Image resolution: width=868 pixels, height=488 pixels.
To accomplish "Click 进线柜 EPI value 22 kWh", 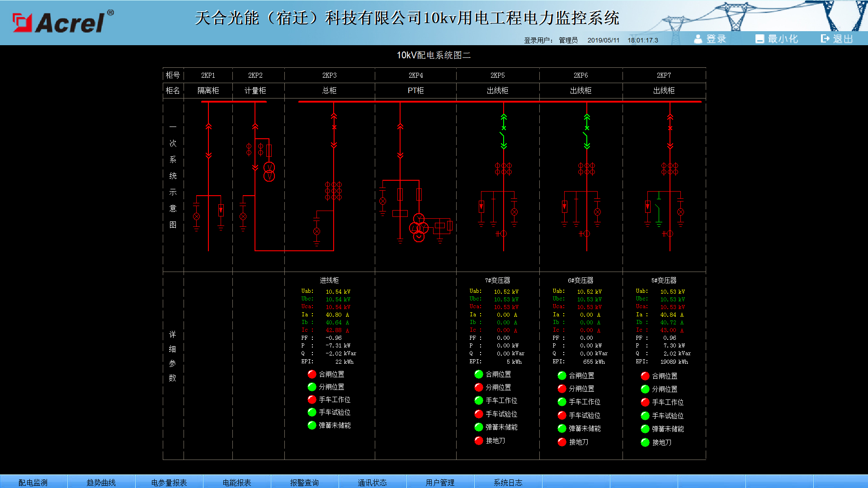I will coord(344,362).
